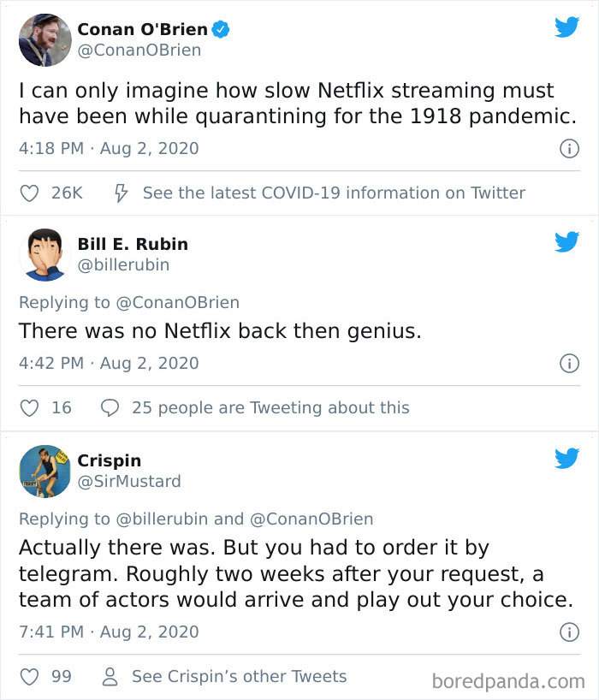Viewport: 599px width, 700px height.
Task: Click the person icon beside Crispin's other Tweets
Action: [108, 675]
